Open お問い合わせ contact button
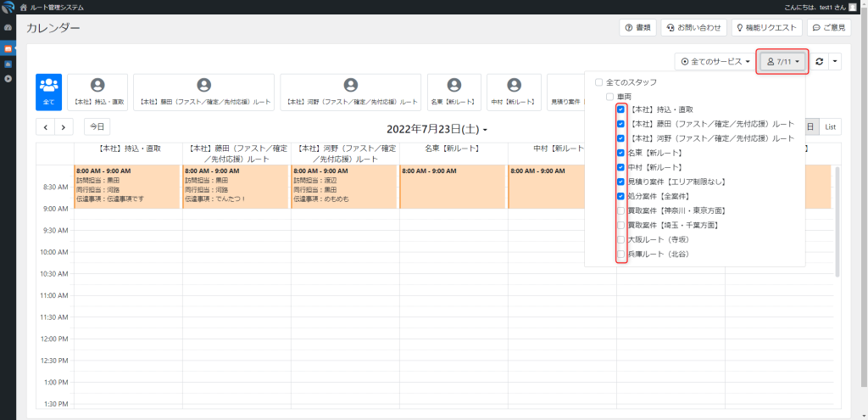 693,28
